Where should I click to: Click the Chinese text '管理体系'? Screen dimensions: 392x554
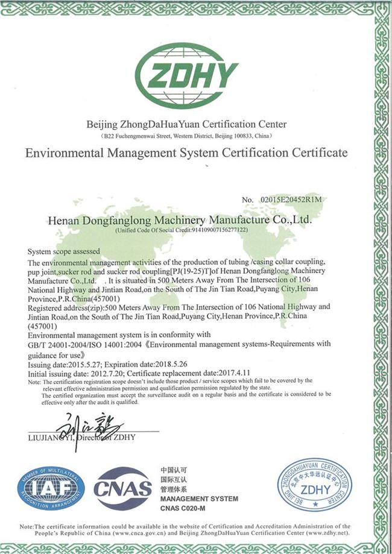(174, 489)
